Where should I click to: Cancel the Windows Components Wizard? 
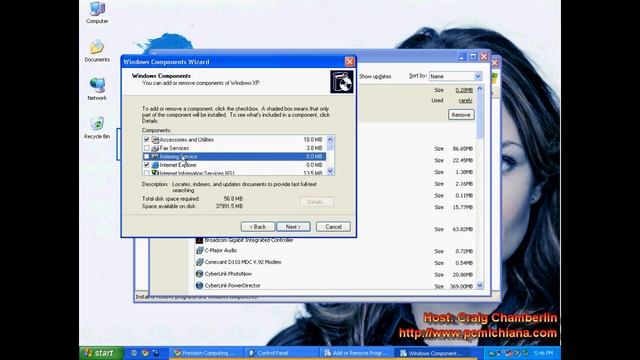click(333, 227)
